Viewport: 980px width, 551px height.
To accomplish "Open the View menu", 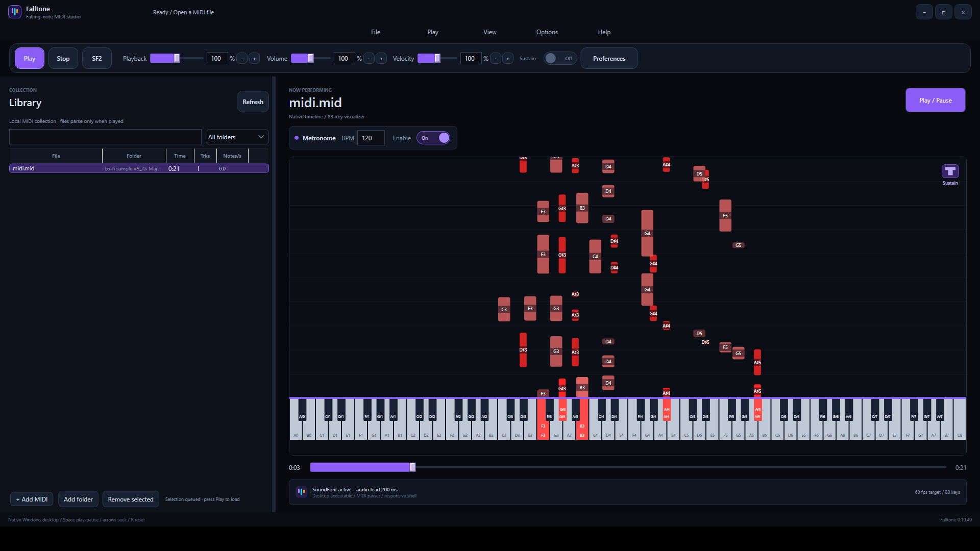I will click(x=490, y=32).
